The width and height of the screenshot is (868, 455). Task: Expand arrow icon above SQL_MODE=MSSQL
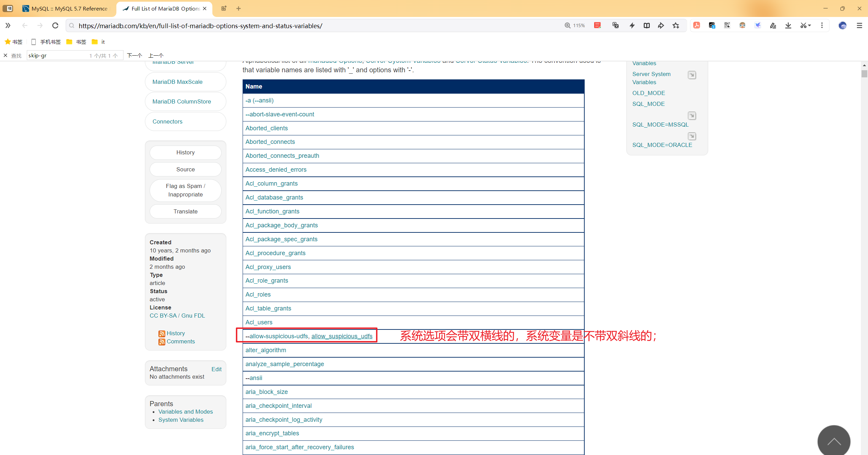[x=692, y=116]
